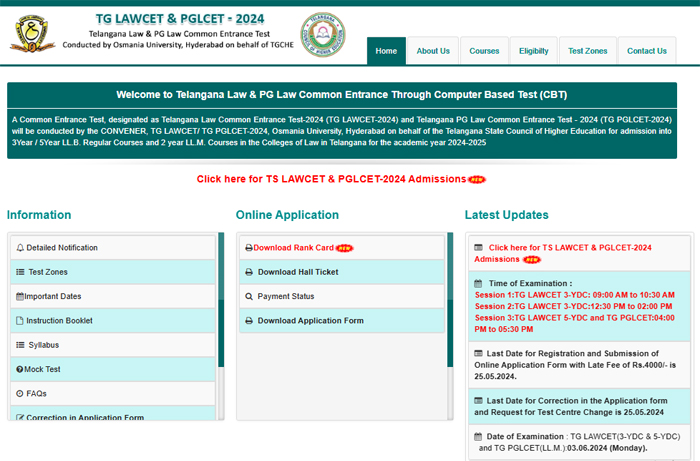Viewport: 700px width, 461px height.
Task: Click the icon beside Last Date for Registration update
Action: pyautogui.click(x=478, y=353)
